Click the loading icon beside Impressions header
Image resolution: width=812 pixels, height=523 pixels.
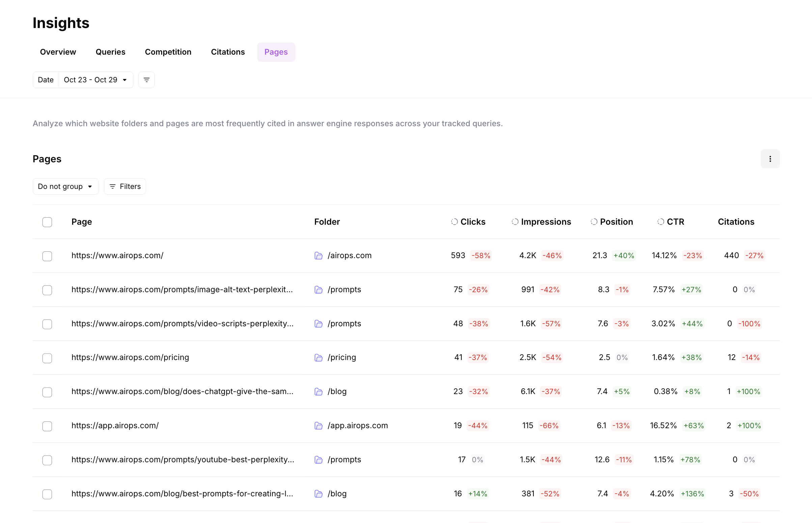(515, 222)
